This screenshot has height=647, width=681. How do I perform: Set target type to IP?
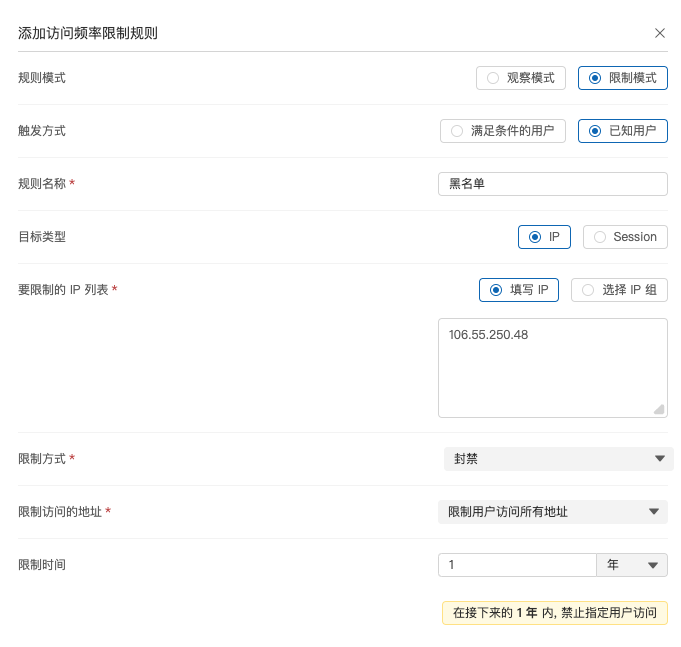click(x=544, y=237)
